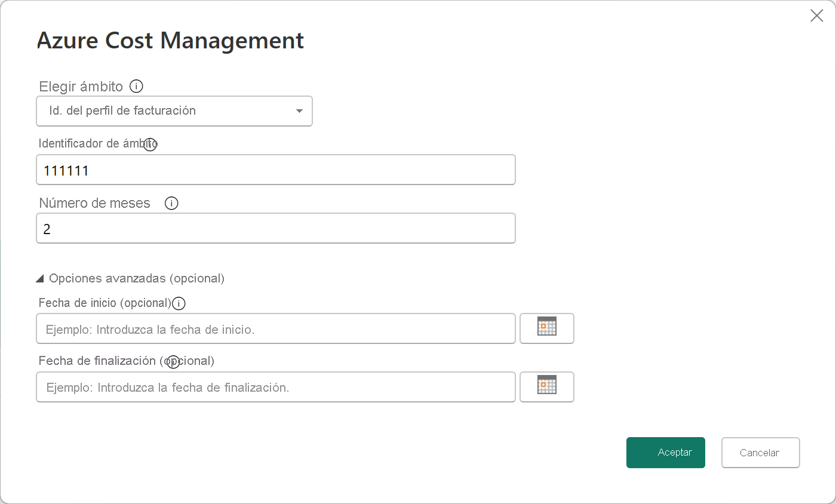Confirm with the Aceptar button
The image size is (836, 504).
666,453
